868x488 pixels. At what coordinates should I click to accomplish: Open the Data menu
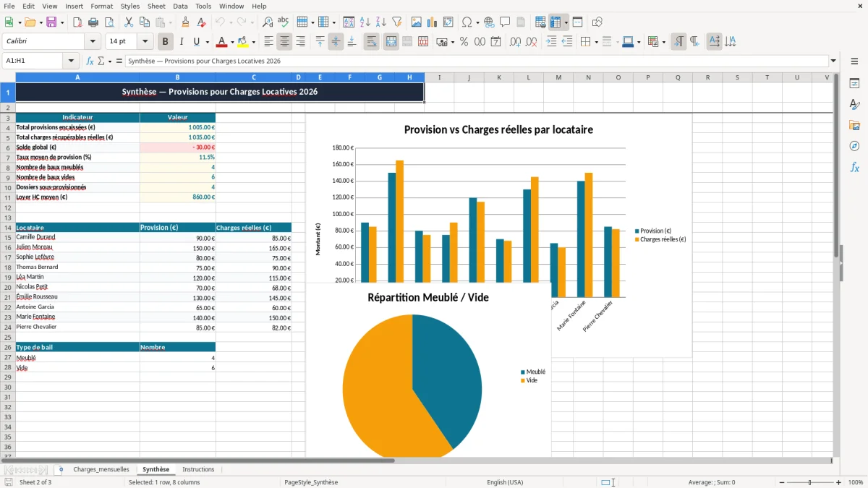(180, 6)
